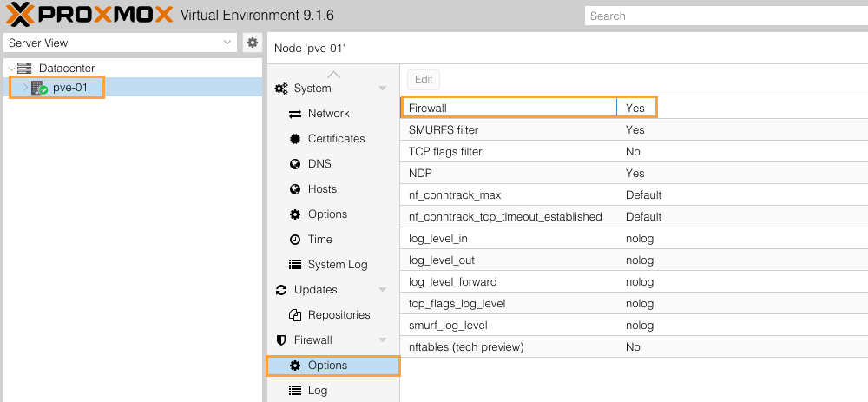Click the Edit button
Viewport: 868px width, 402px height.
424,80
